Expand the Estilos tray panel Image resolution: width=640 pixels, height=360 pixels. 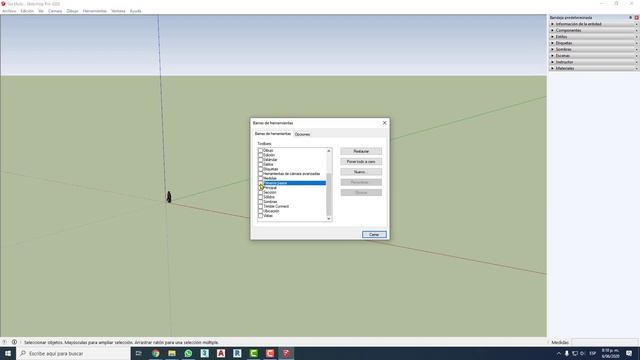[x=593, y=37]
